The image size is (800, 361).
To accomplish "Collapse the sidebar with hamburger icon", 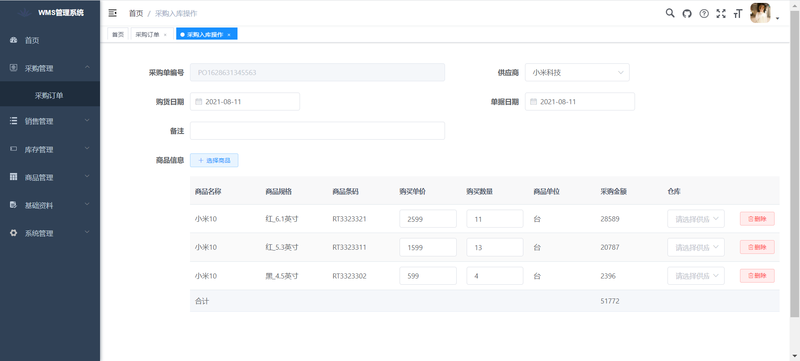I will (113, 13).
